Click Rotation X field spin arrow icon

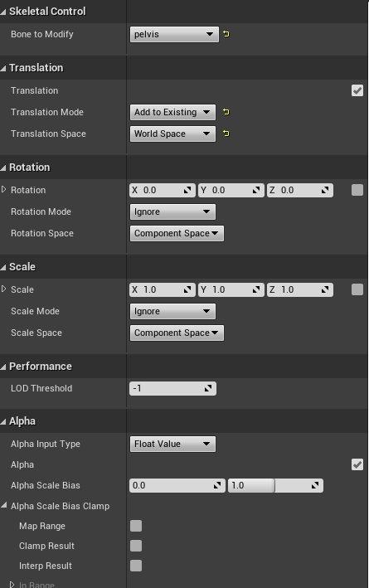(x=187, y=190)
